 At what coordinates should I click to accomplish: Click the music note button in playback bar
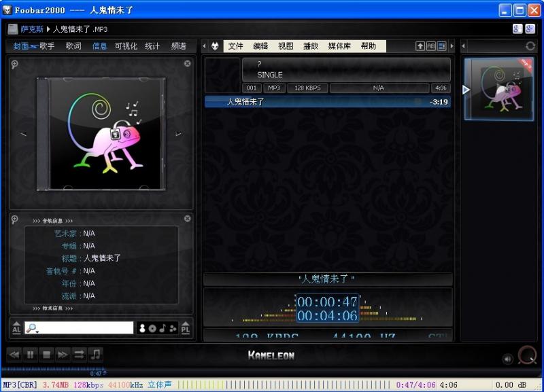click(x=95, y=355)
